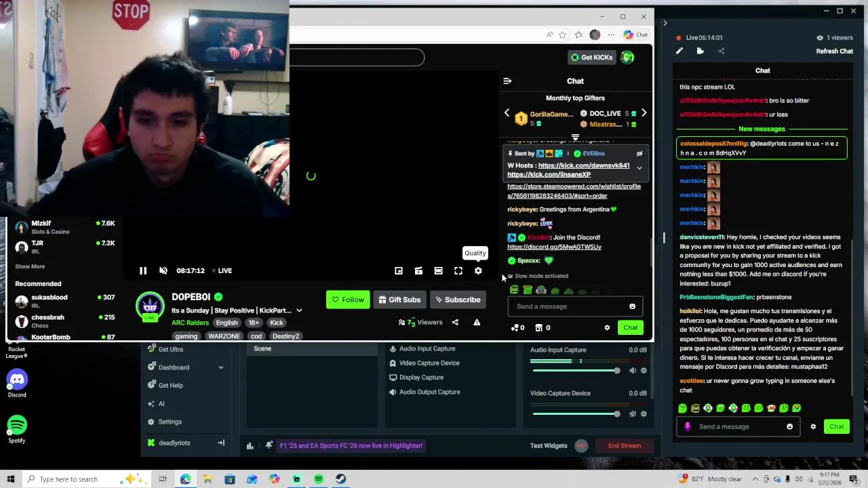Open the player Quality settings gear
The image size is (868, 488).
tap(478, 270)
